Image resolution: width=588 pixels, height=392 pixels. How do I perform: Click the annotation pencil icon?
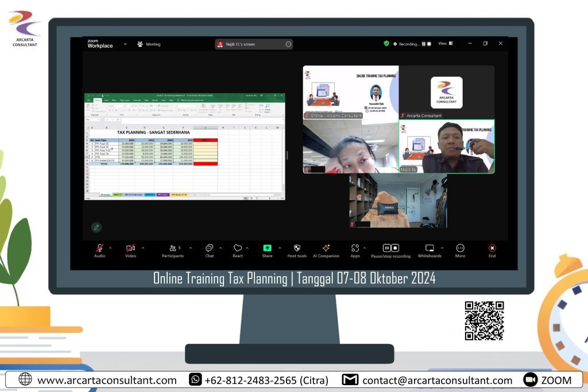coord(96,227)
